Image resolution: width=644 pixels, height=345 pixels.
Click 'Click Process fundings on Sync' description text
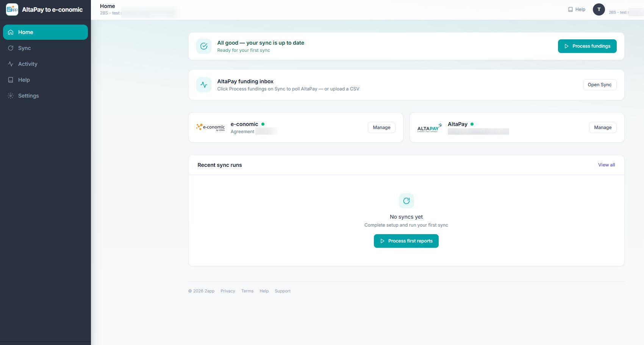pyautogui.click(x=288, y=89)
